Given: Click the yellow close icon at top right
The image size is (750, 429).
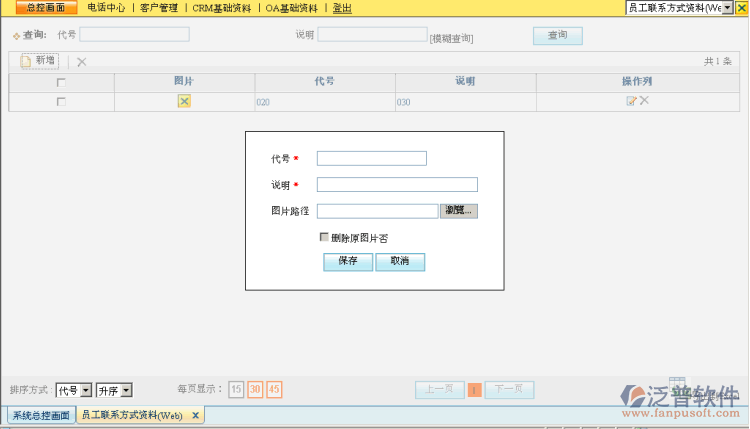Looking at the screenshot, I should tap(741, 7).
